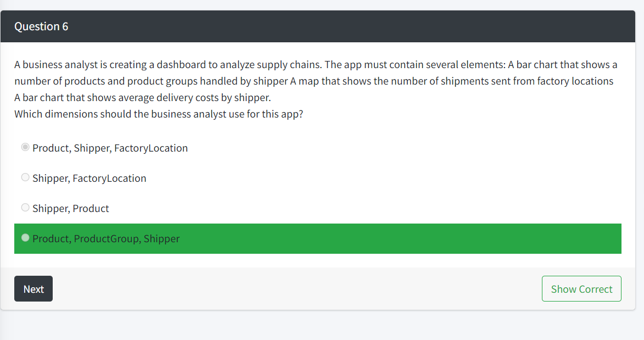This screenshot has height=340, width=644.
Task: Click the answer text "Product, Shipper, FactoryLocation"
Action: (109, 148)
